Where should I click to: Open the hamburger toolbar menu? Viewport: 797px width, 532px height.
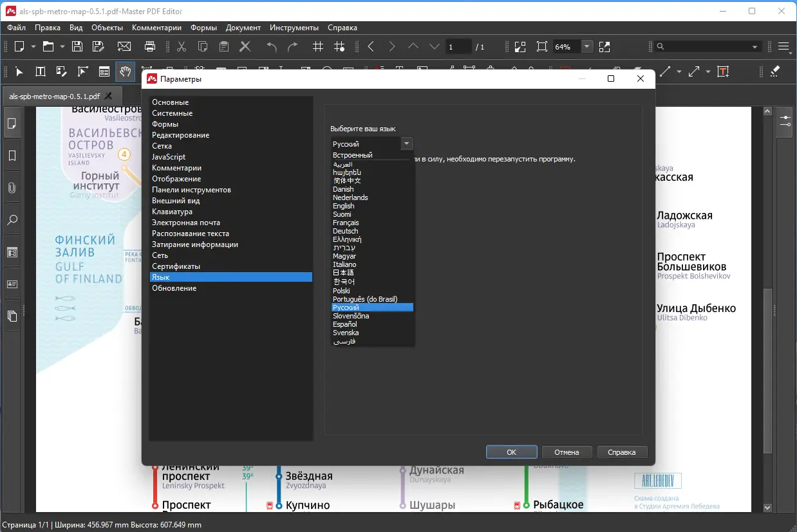[x=783, y=46]
